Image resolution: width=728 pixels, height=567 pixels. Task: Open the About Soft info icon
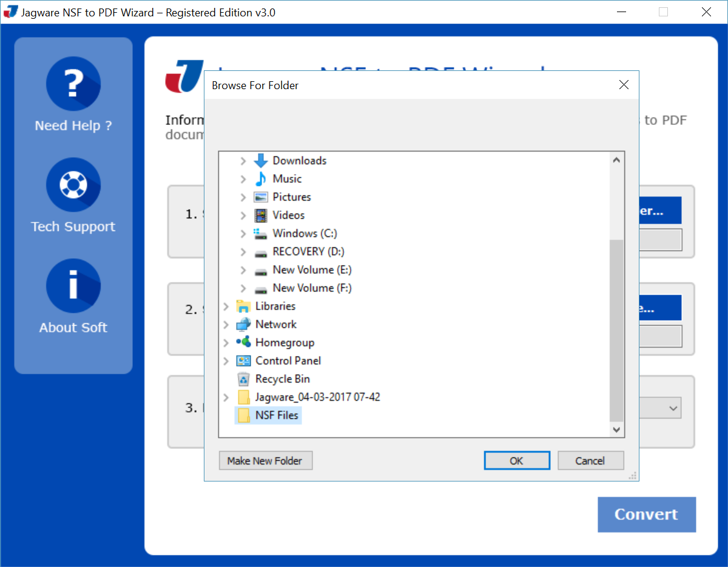[x=73, y=286]
